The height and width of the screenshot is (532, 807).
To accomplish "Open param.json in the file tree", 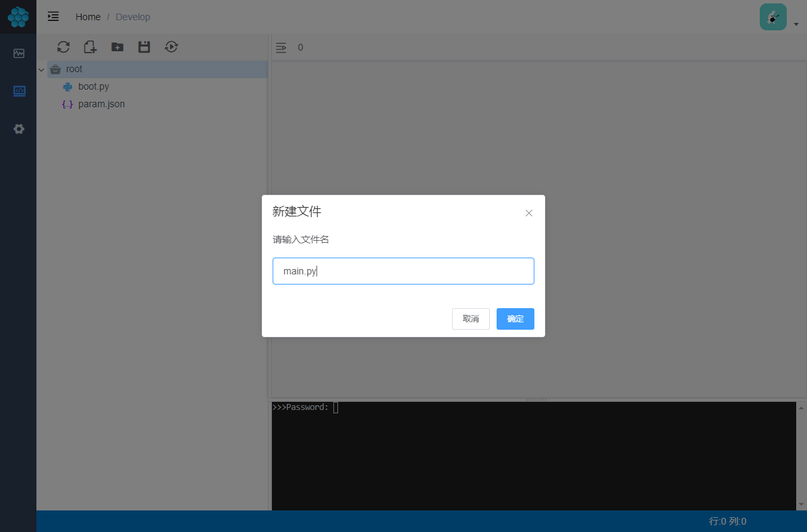I will (101, 104).
